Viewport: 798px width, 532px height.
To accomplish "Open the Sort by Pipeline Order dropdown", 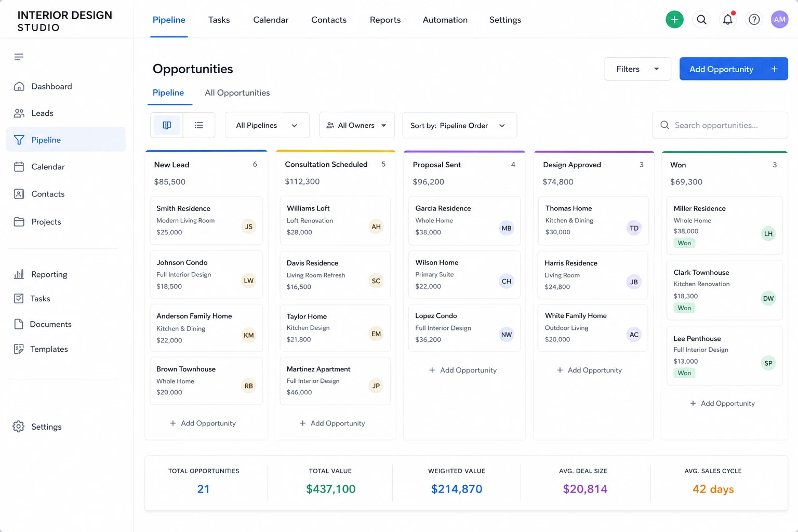I will point(460,125).
